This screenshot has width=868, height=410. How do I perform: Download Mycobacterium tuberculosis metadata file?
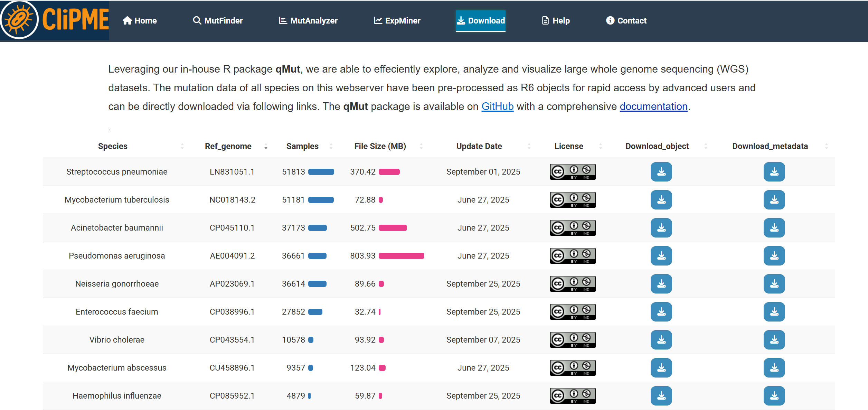(x=774, y=200)
